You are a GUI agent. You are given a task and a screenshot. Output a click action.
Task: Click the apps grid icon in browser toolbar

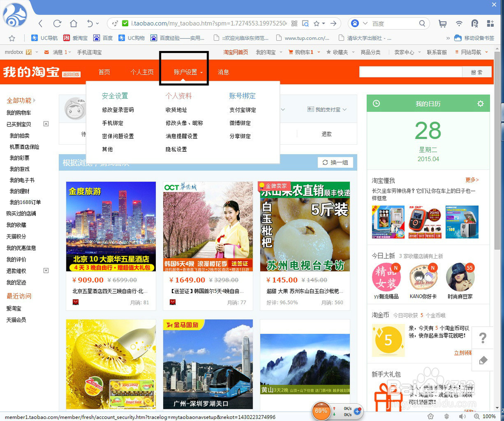[490, 23]
